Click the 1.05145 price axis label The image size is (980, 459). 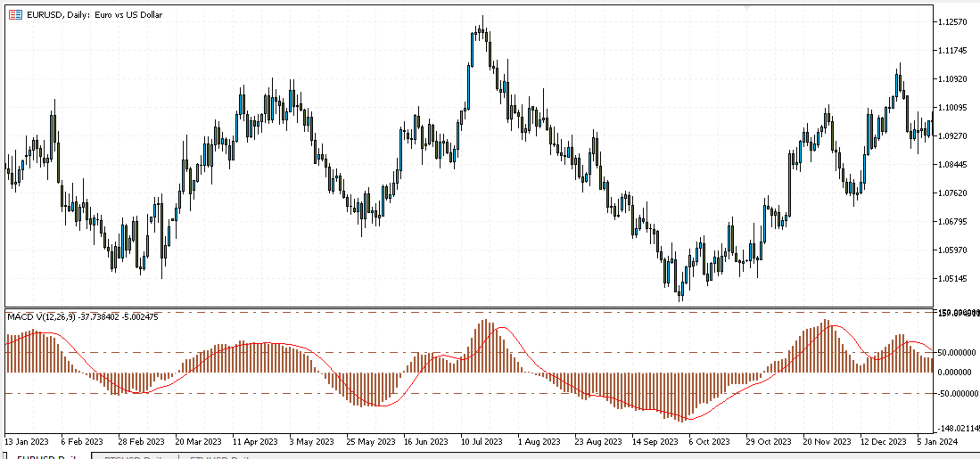click(x=954, y=279)
